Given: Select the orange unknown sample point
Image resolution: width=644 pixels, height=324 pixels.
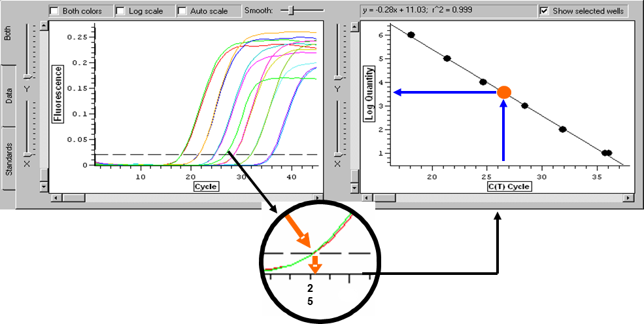Looking at the screenshot, I should [x=504, y=92].
